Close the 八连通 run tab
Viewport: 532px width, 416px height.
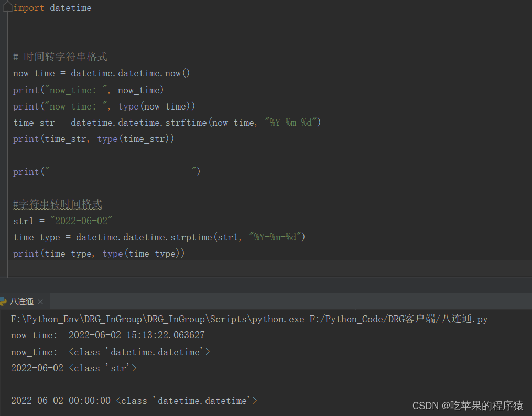tap(40, 302)
